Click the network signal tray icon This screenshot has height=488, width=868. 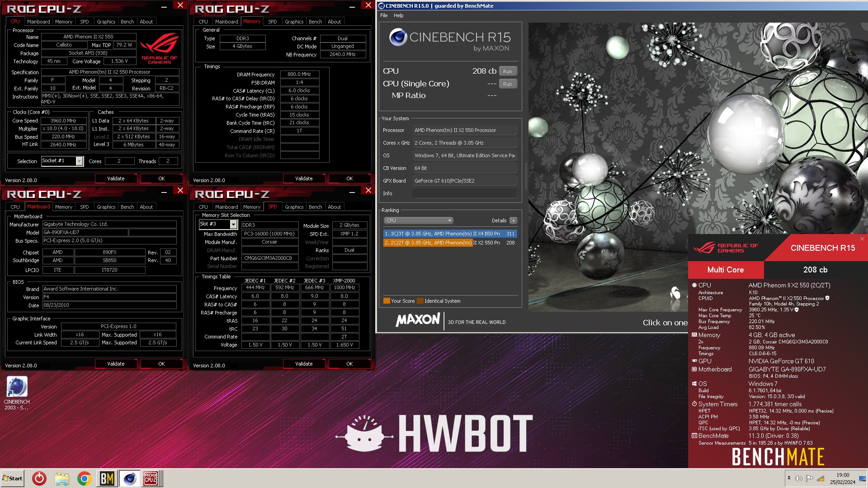(821, 479)
